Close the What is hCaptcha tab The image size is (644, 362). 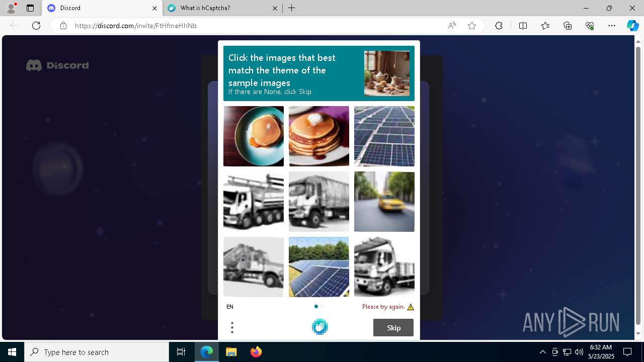click(275, 8)
